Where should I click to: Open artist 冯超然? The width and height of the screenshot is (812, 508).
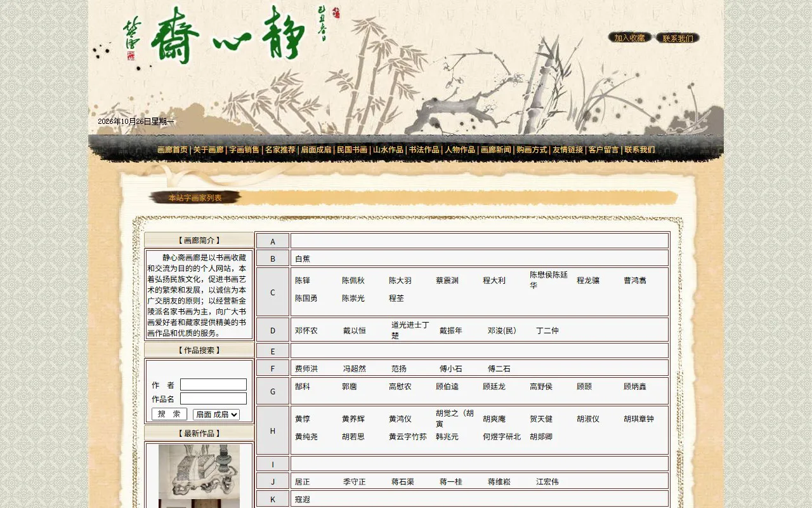pyautogui.click(x=355, y=369)
